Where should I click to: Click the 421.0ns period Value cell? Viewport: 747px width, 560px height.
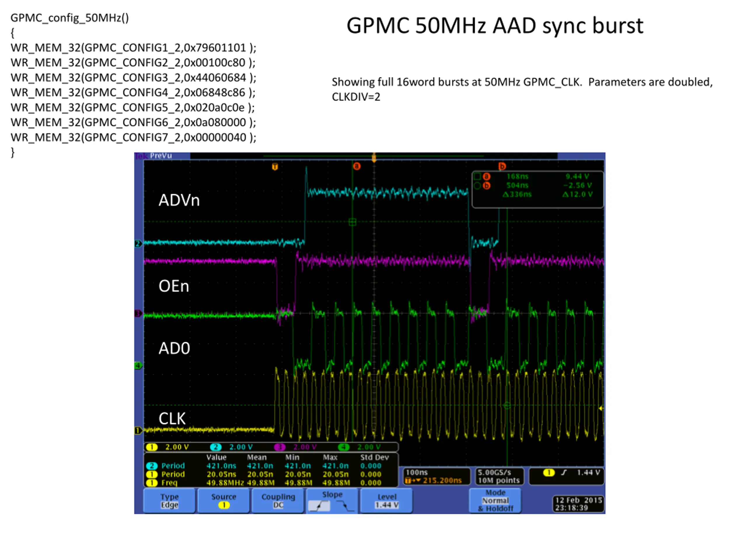click(x=221, y=466)
